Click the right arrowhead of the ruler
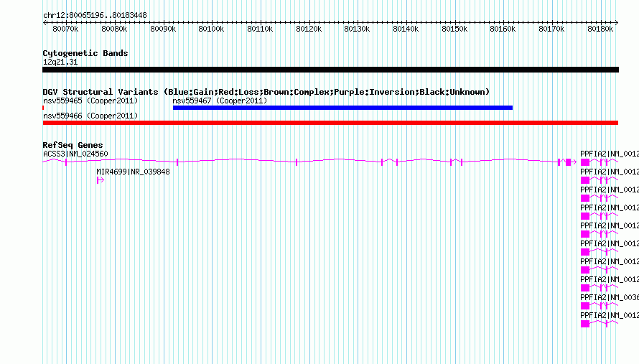Viewport: 639px width, 364px height. tap(617, 22)
